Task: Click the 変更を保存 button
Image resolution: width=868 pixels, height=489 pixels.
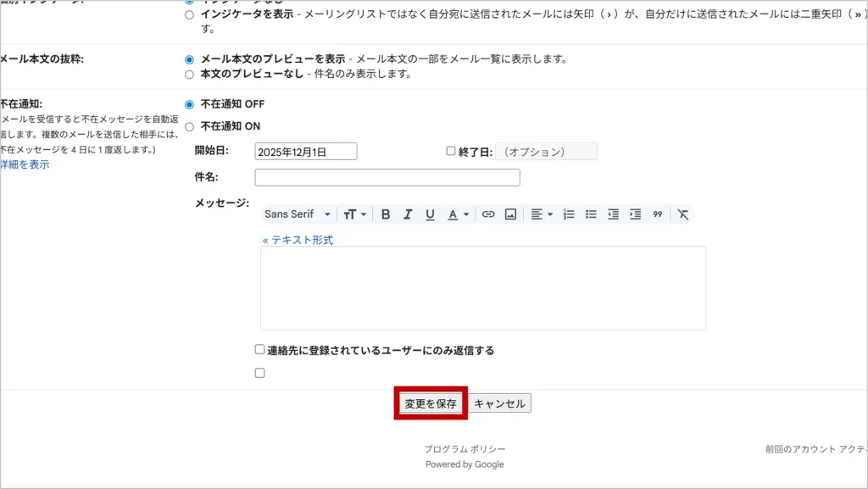Action: tap(431, 403)
